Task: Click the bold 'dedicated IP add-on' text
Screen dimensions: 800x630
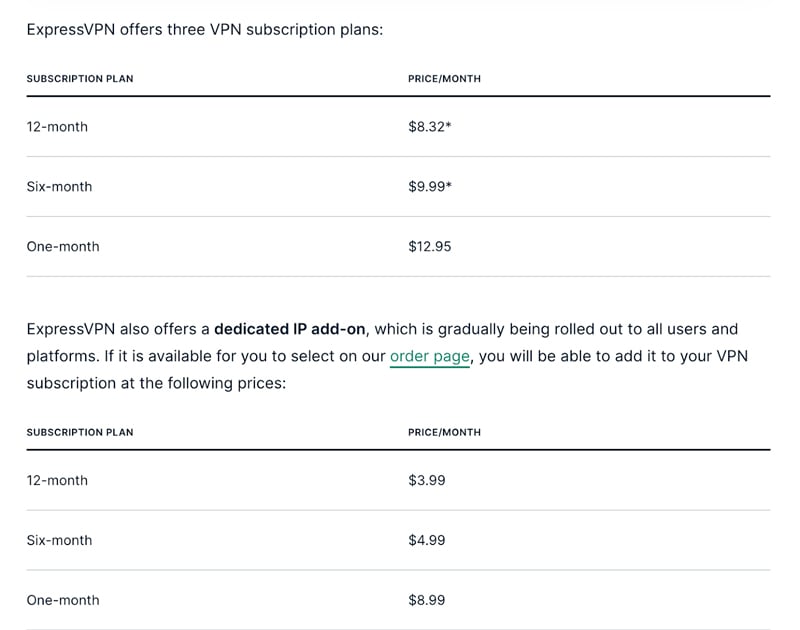Action: (290, 329)
